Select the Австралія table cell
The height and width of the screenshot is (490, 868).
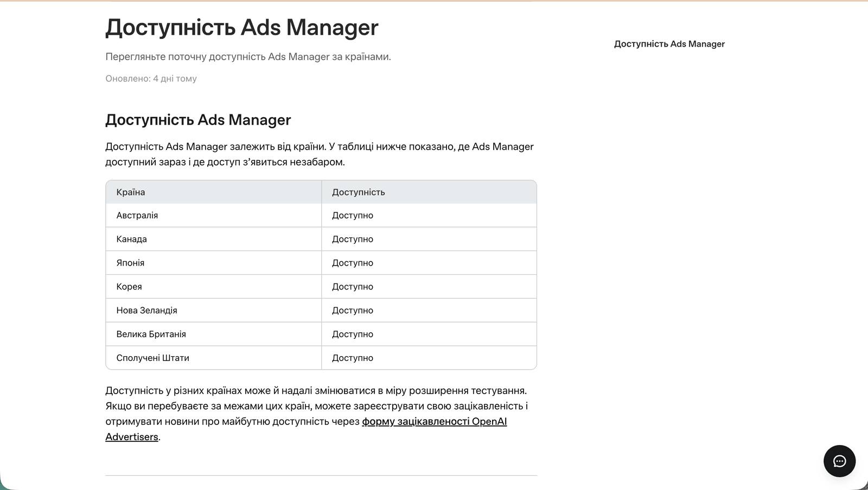(x=214, y=215)
